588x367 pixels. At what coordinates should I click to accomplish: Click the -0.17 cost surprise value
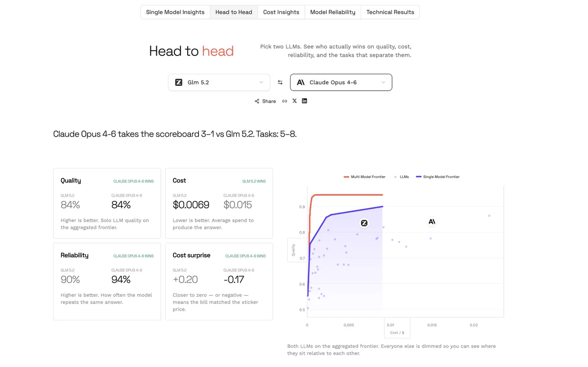(x=234, y=280)
